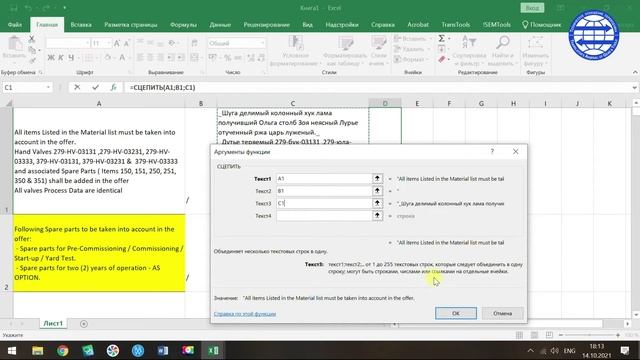Screen dimensions: 640x360
Task: Open Find and Select magnifier icon
Action: coord(502,42)
